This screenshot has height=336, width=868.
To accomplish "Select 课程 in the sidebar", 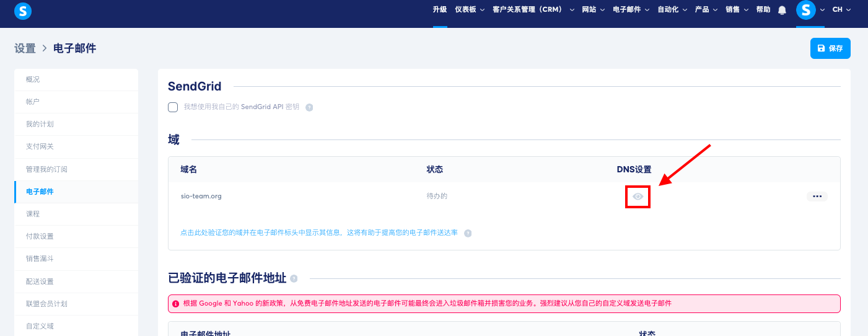I will [x=76, y=214].
